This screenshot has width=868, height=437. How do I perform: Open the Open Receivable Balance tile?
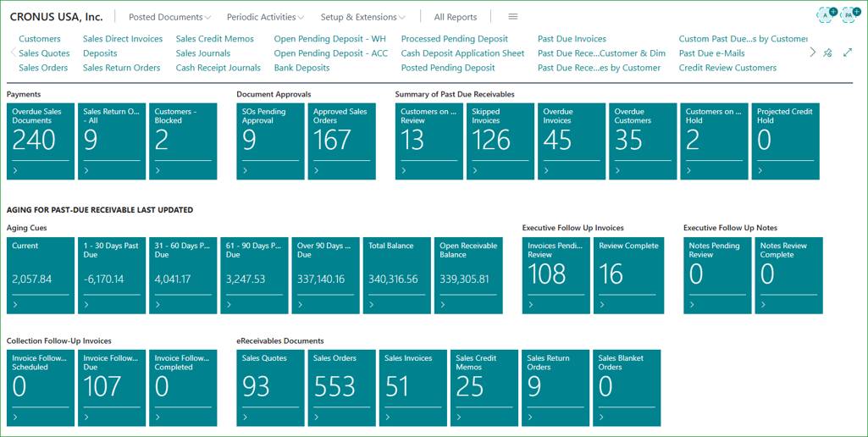pos(468,275)
